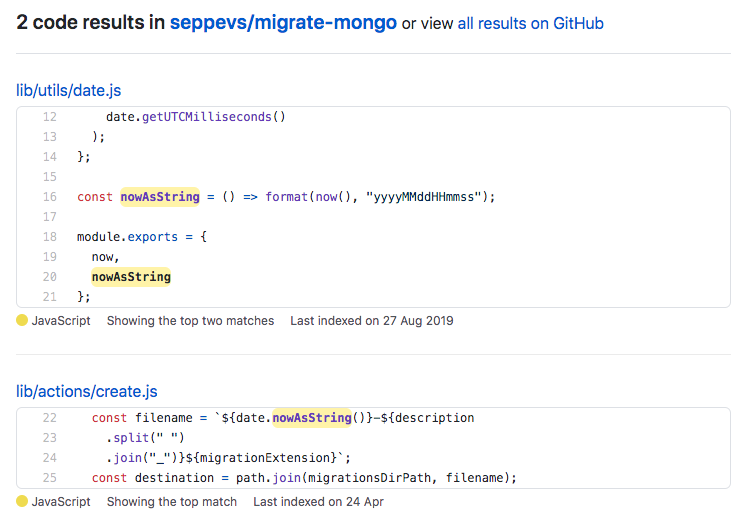Image resolution: width=750 pixels, height=524 pixels.
Task: Click 'Showing the top match' text
Action: tap(172, 502)
